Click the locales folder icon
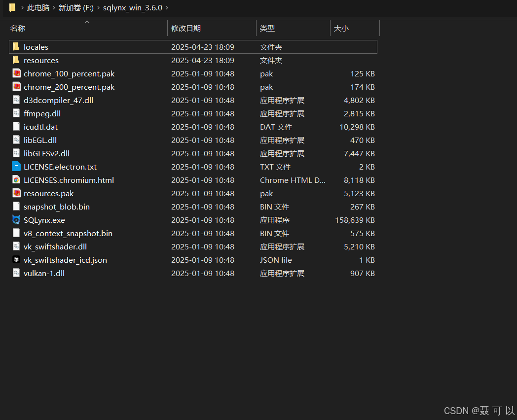The width and height of the screenshot is (517, 420). pyautogui.click(x=16, y=47)
